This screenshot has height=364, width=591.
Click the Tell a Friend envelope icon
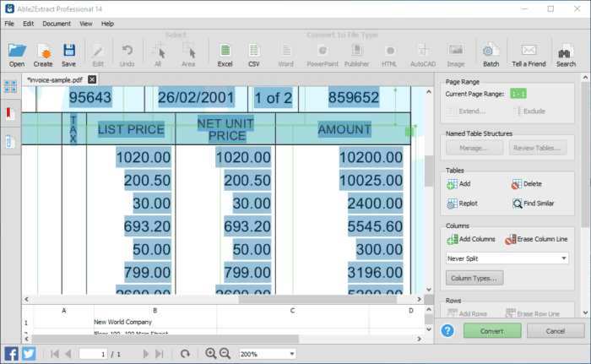coord(529,55)
